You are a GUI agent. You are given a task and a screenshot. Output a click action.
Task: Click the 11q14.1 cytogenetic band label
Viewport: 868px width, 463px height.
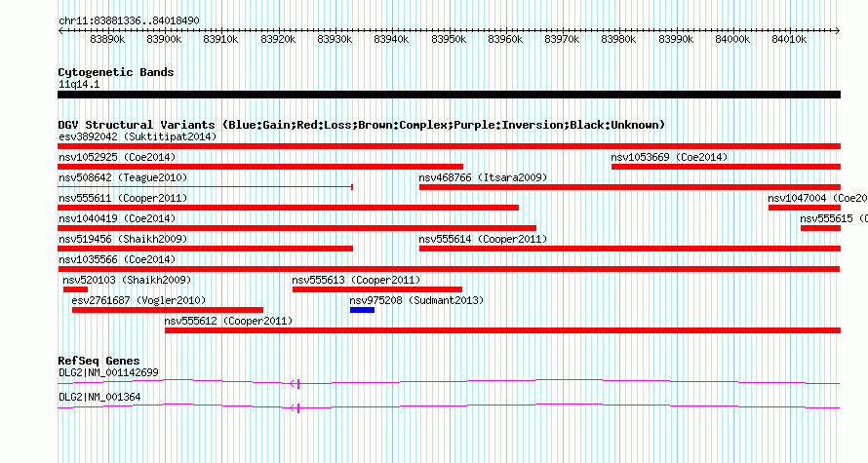[79, 84]
